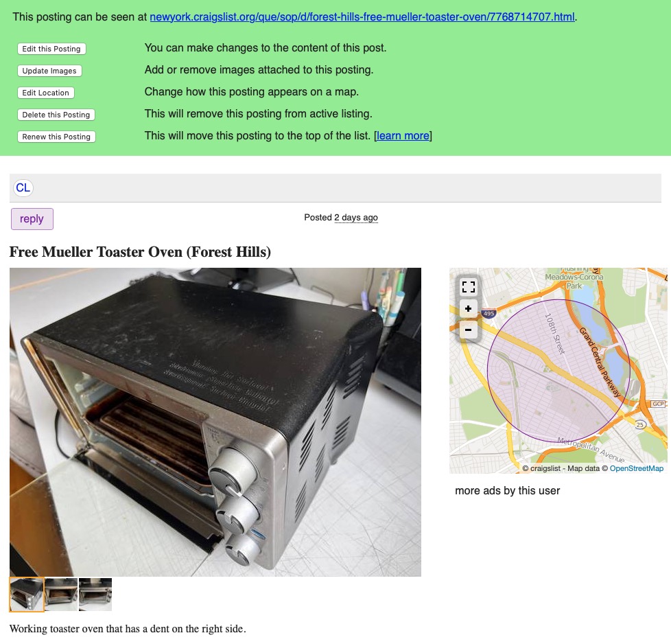Click the route 25 marker on the map

(639, 425)
